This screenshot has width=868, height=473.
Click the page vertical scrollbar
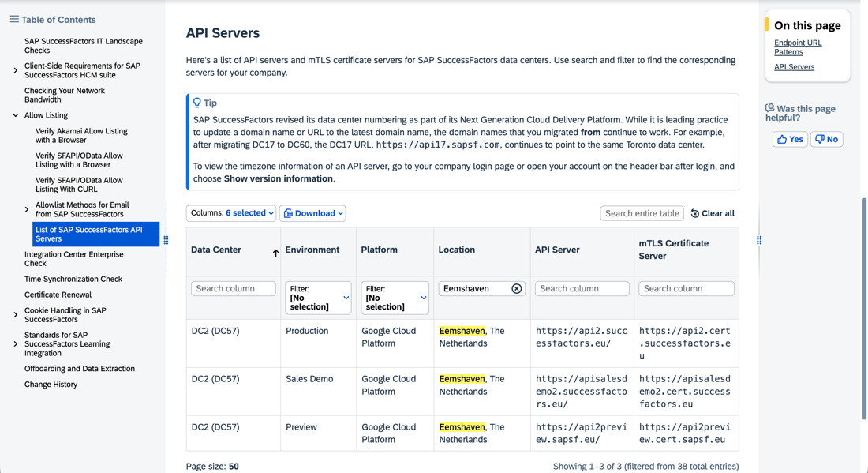(865, 309)
